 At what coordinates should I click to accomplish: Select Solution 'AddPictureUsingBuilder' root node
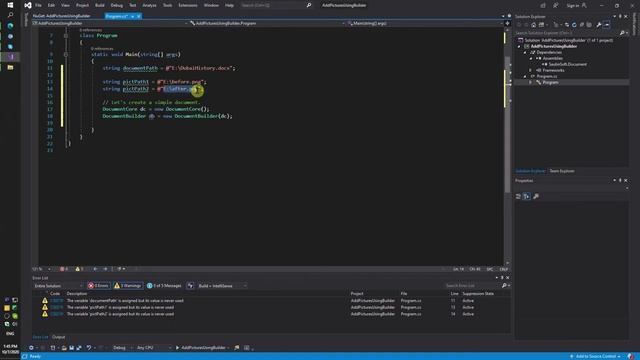pos(565,40)
